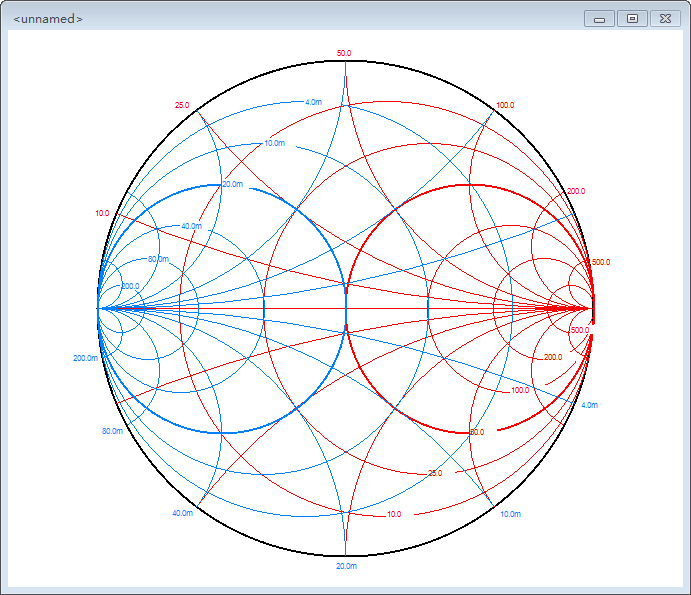Click blue 40.0m label inside the chart
This screenshot has width=691, height=595.
pyautogui.click(x=191, y=226)
